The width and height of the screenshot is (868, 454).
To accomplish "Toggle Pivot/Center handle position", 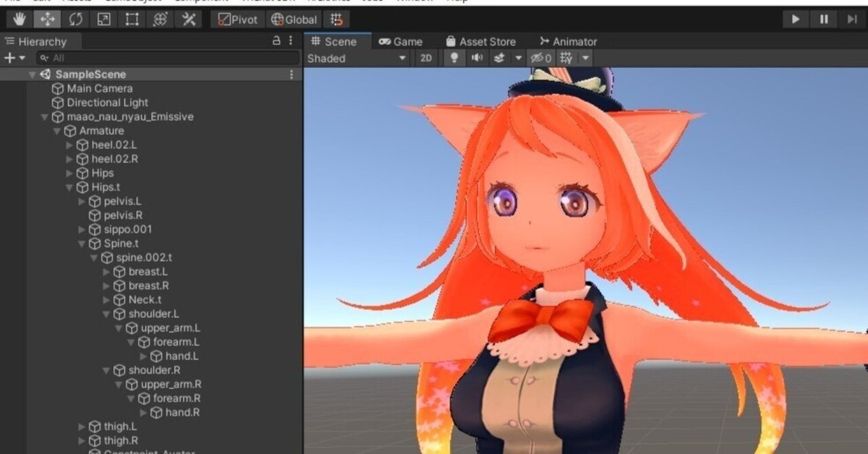I will pos(238,20).
